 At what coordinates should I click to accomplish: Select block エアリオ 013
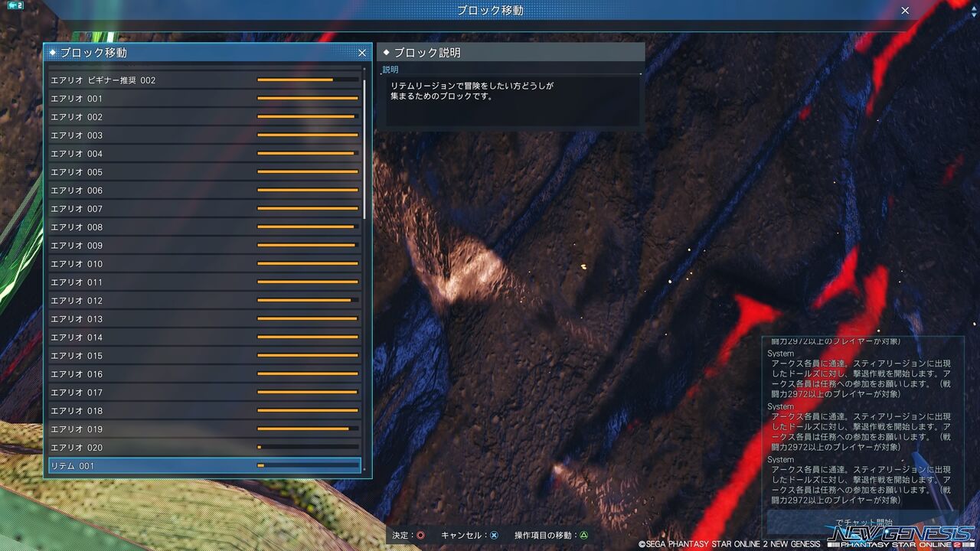click(x=204, y=318)
